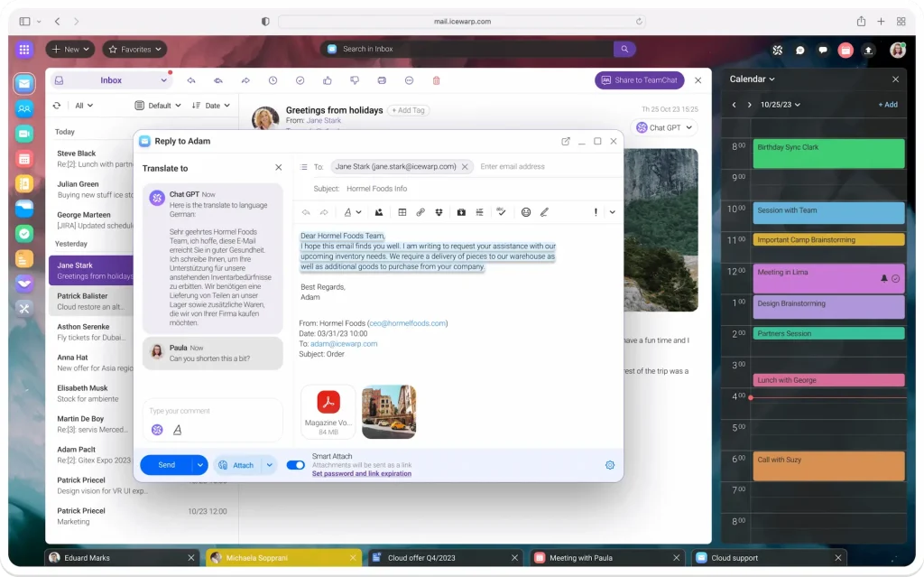Open the Chat GPT dropdown
Image resolution: width=924 pixels, height=577 pixels.
(x=665, y=127)
